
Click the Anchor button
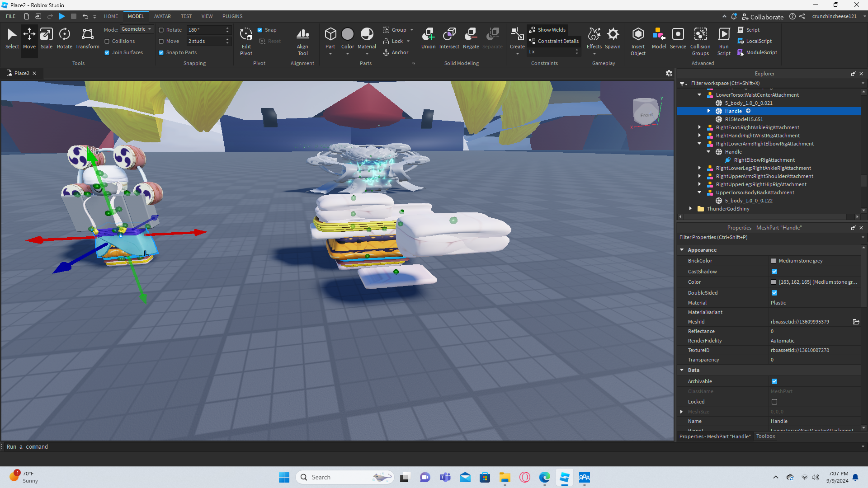[396, 52]
